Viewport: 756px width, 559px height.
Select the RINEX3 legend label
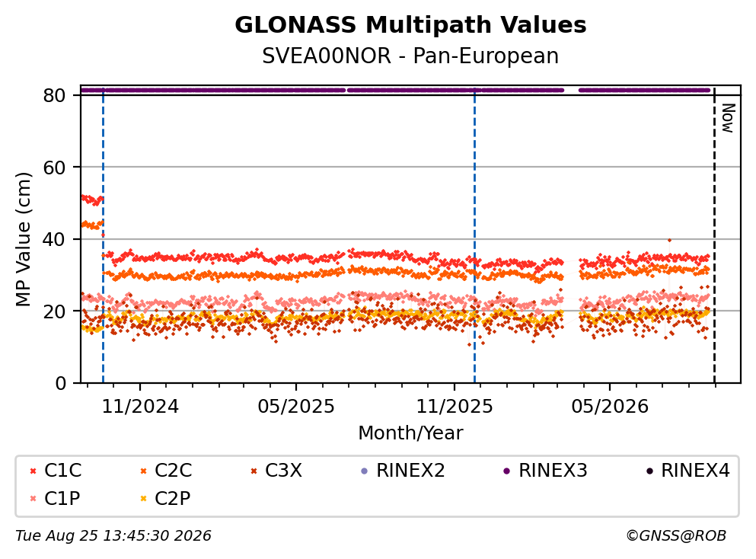pos(553,470)
